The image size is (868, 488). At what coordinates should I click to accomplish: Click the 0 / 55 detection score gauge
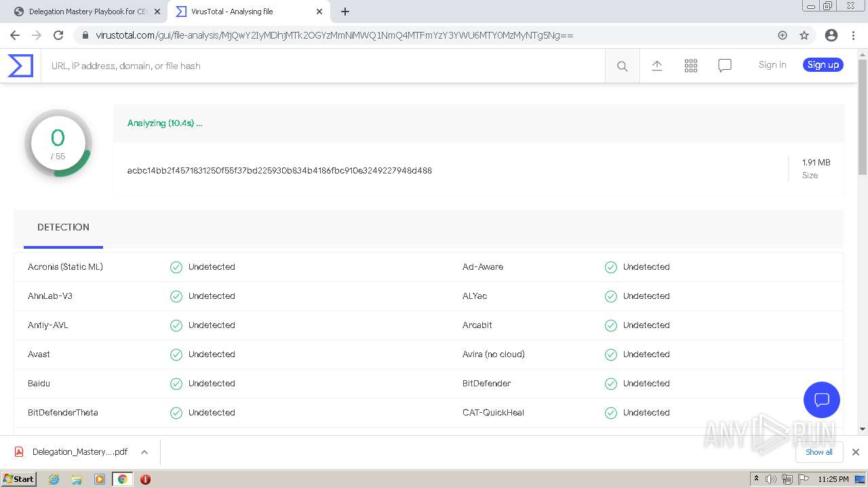(x=58, y=143)
